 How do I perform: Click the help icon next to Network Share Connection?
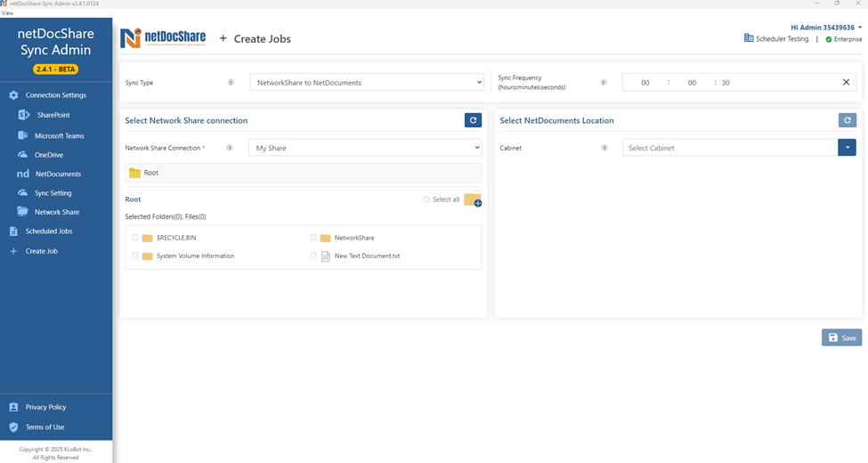pos(229,148)
